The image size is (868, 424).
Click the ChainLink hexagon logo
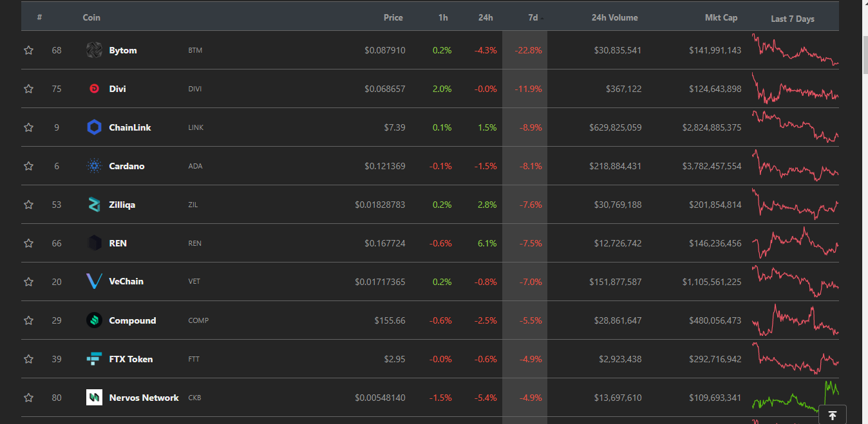[x=94, y=127]
